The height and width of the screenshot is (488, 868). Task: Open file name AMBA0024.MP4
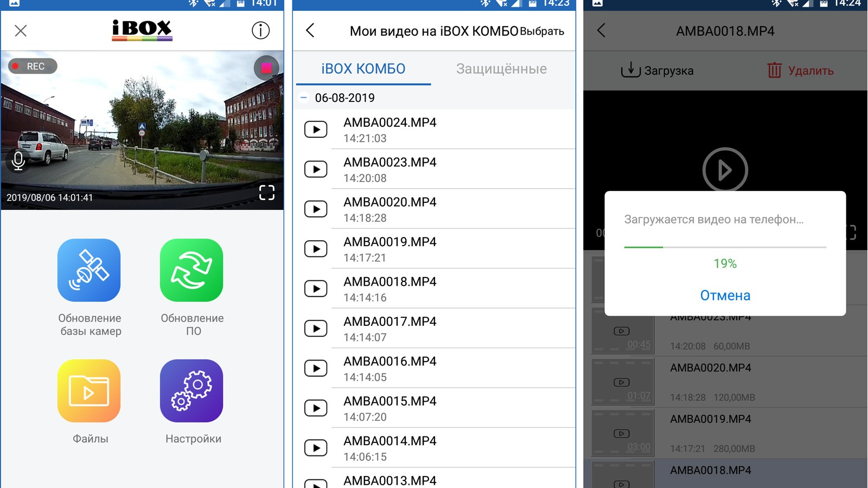(390, 123)
